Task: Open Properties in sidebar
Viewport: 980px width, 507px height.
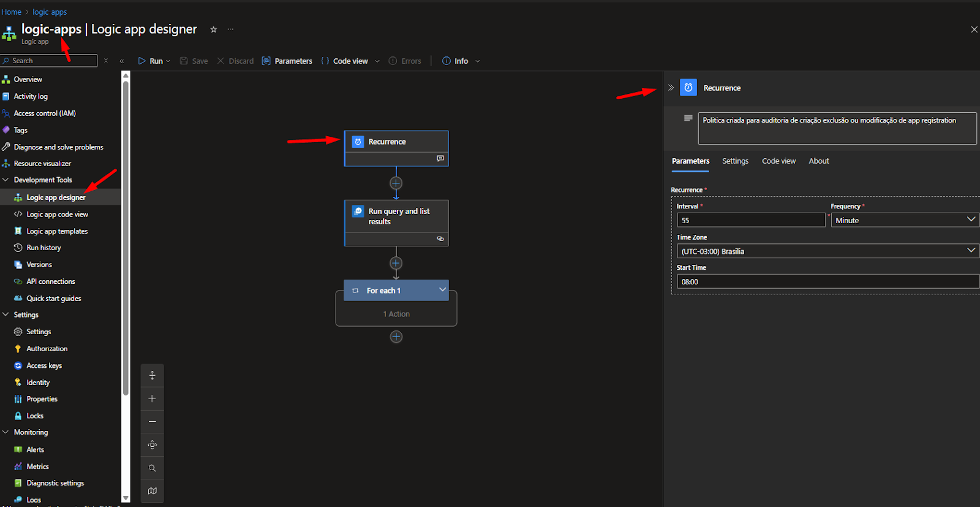Action: (42, 399)
